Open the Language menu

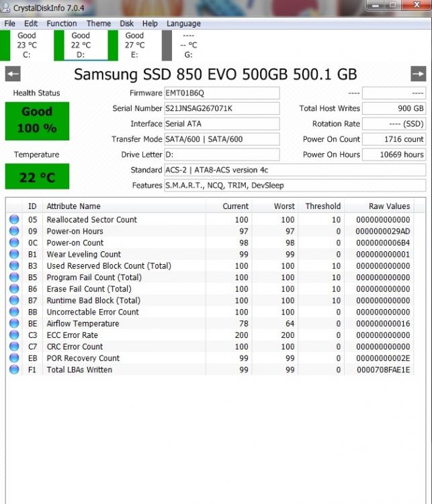(183, 24)
